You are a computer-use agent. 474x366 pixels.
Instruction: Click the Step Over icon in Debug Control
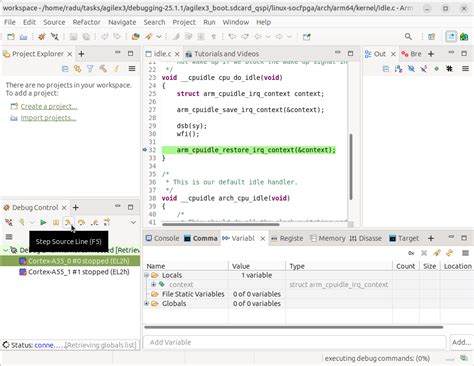pos(81,222)
